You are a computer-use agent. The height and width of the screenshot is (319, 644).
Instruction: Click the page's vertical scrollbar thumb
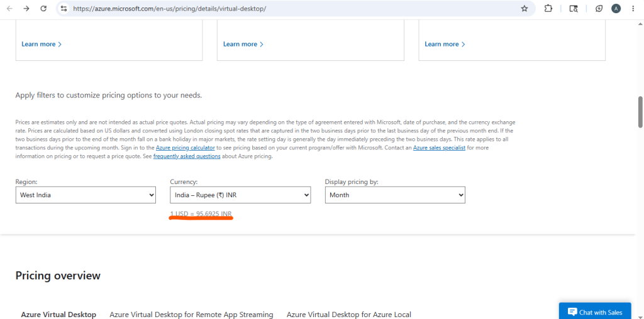pyautogui.click(x=640, y=112)
